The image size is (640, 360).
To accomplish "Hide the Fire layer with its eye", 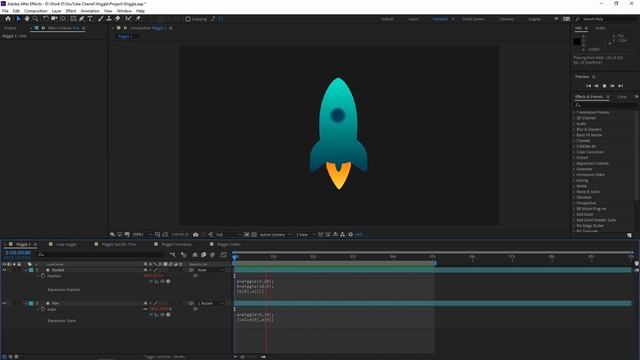I will 4,303.
